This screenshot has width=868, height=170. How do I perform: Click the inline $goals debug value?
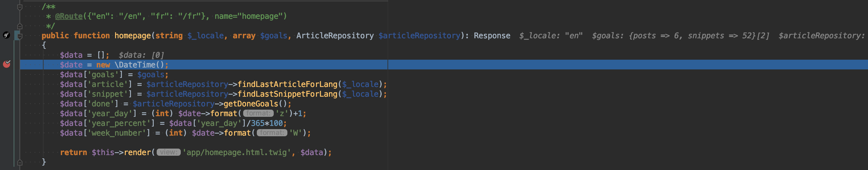tap(681, 36)
